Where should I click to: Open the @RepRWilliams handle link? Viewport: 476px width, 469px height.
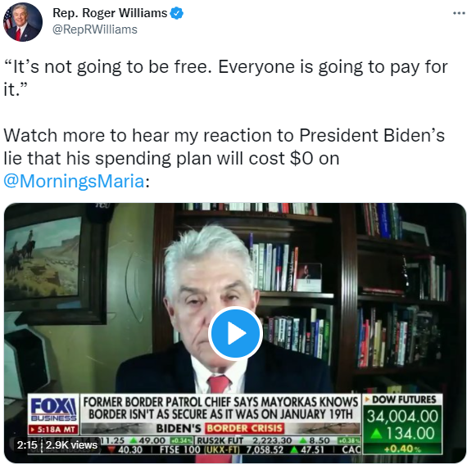click(x=95, y=29)
